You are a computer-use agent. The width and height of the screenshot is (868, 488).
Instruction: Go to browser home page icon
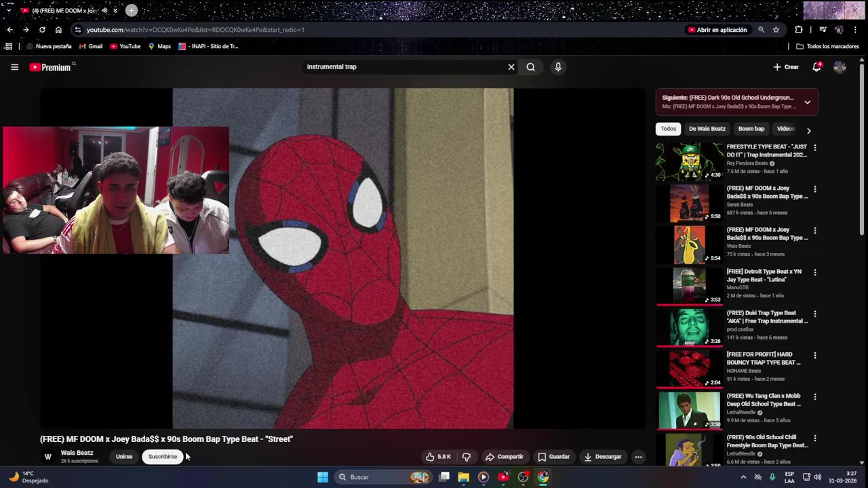(58, 30)
